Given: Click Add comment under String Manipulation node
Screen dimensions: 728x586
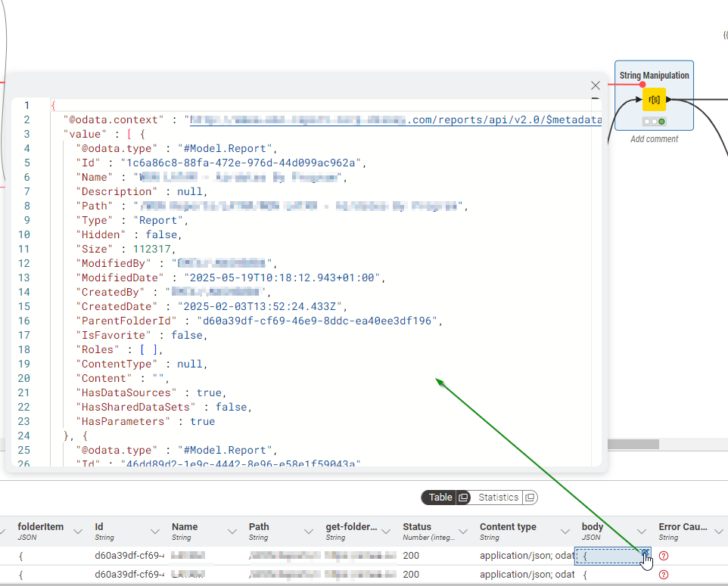Looking at the screenshot, I should 654,139.
